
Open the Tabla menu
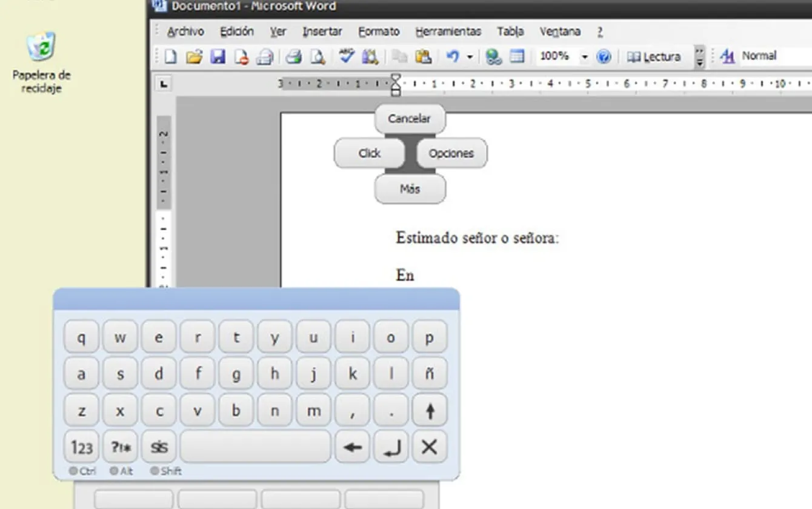[x=510, y=32]
